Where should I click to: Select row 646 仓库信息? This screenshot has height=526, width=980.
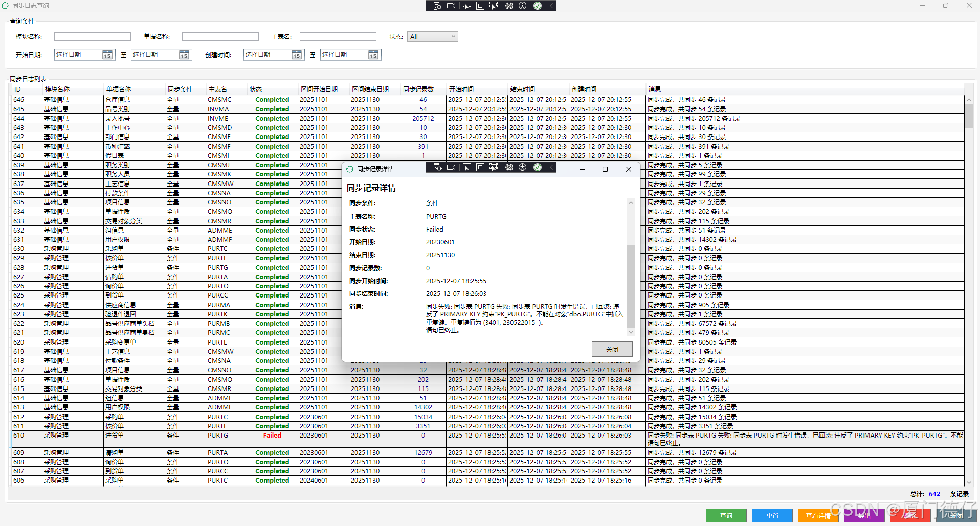click(x=488, y=100)
